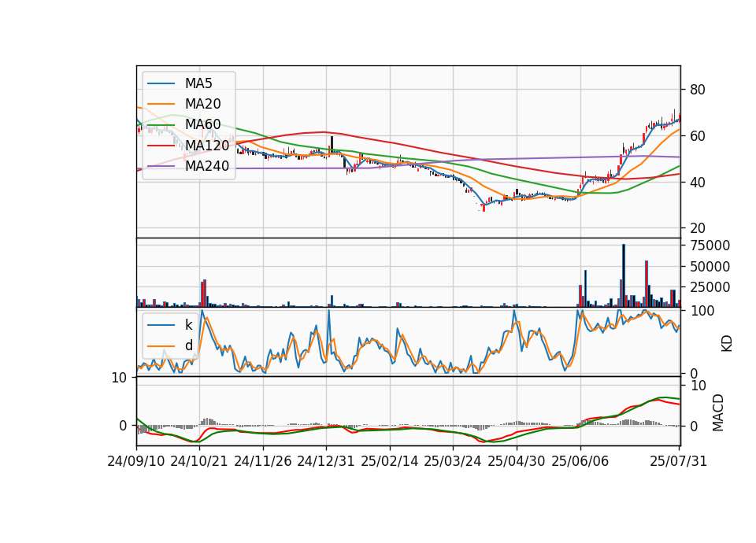Click the price axis value 60

(x=697, y=136)
